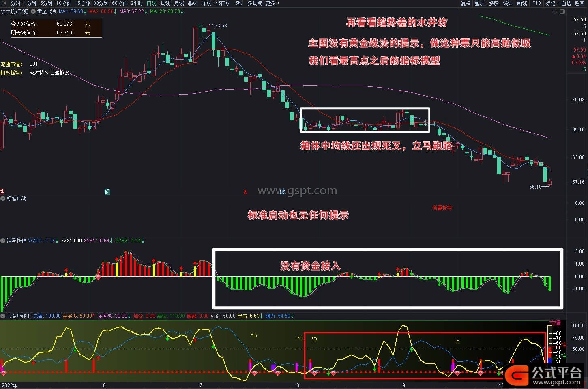Viewport: 588px width, 389px height.
Task: Click the 56.18 low price label
Action: (535, 187)
